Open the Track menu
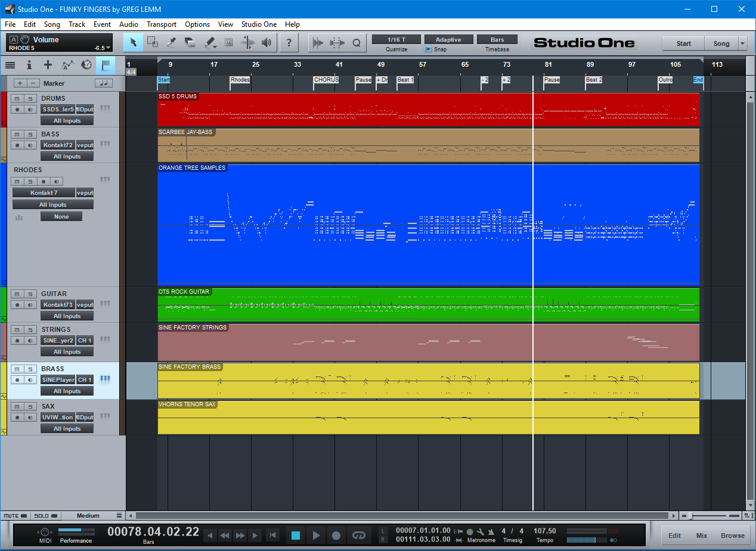This screenshot has width=756, height=551. tap(77, 24)
